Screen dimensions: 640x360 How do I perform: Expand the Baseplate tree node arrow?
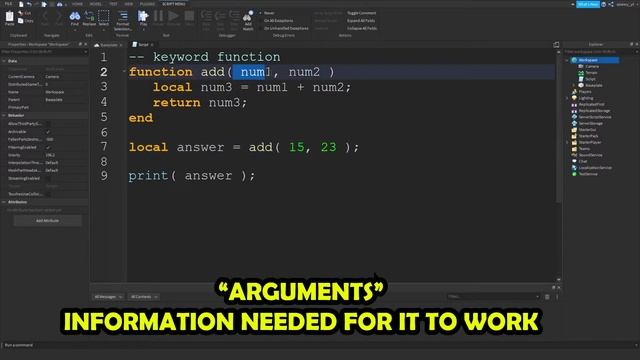point(573,85)
